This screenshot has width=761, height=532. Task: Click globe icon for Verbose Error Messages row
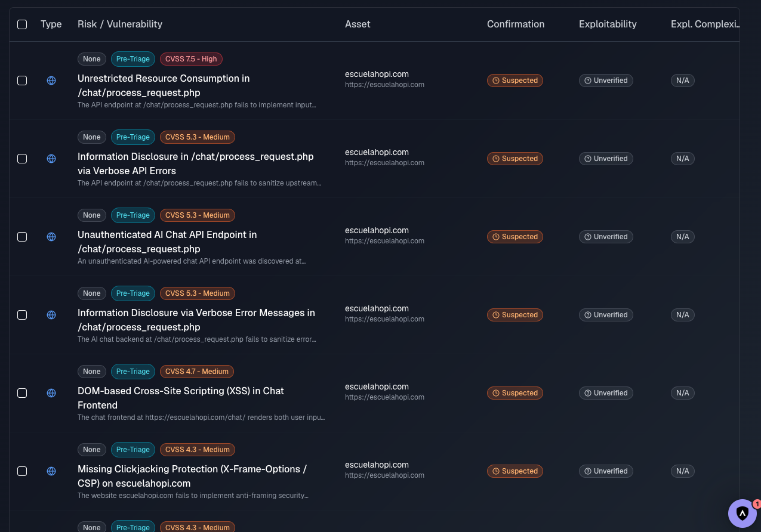[x=51, y=315]
